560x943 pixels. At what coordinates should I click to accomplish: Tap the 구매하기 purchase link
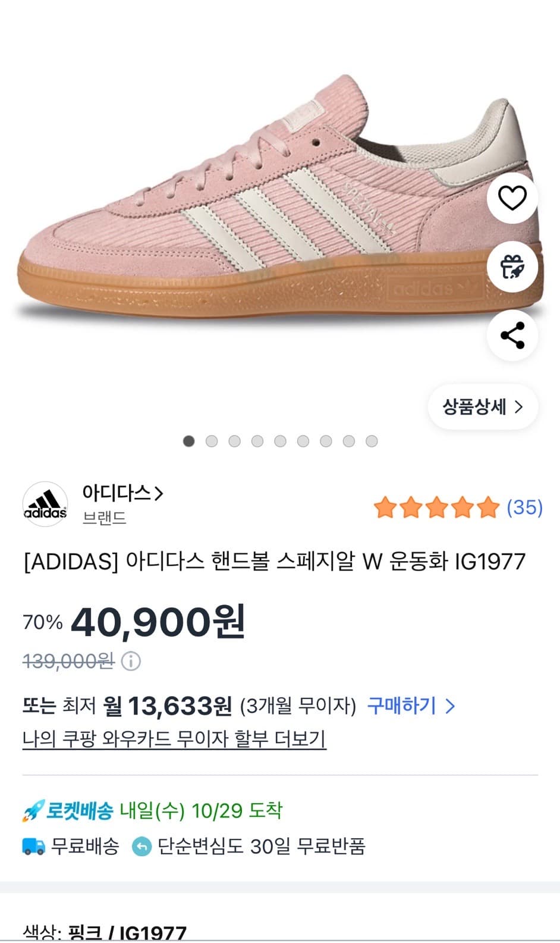point(411,706)
